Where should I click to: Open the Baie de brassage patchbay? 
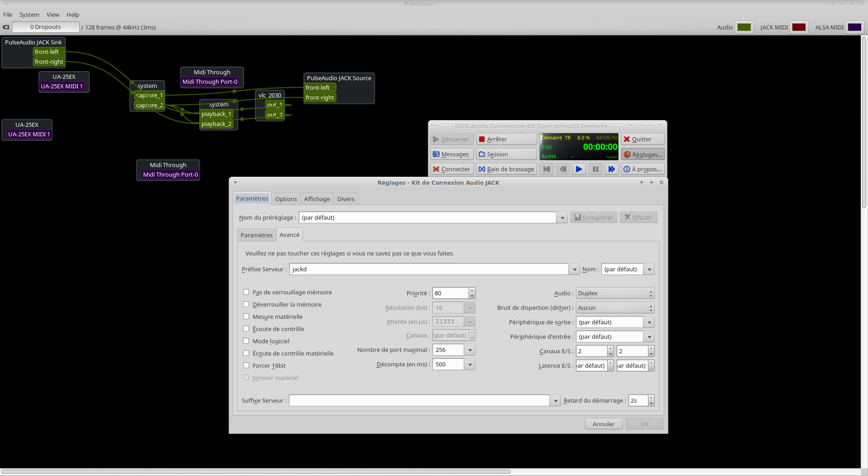[x=506, y=169]
